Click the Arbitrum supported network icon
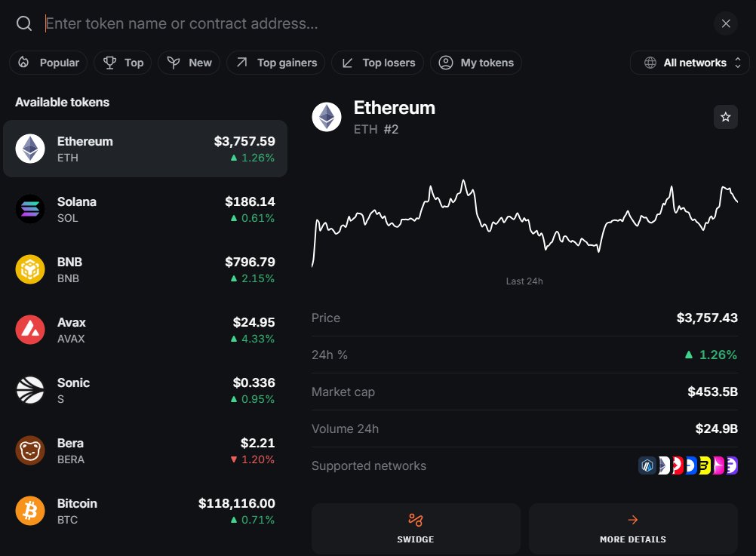 [647, 465]
